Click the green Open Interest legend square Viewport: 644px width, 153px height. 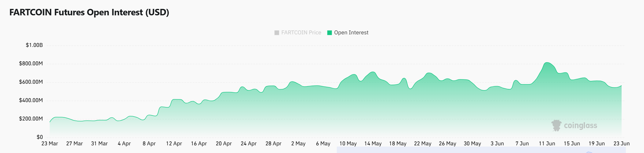coord(330,33)
